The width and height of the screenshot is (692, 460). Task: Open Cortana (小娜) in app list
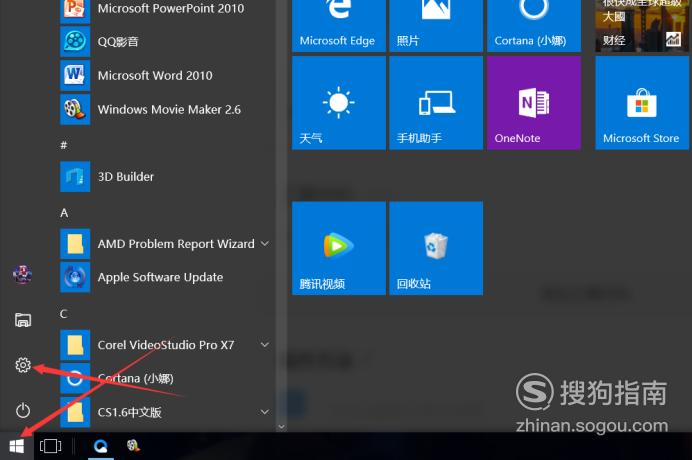(165, 378)
